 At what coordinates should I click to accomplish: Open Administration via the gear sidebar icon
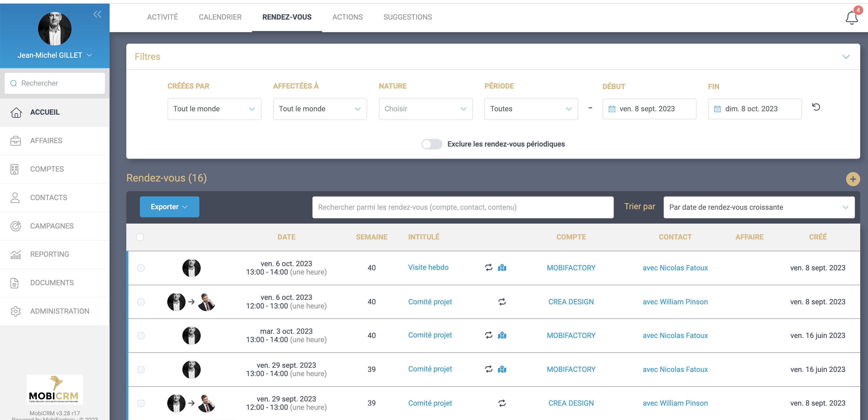pyautogui.click(x=15, y=311)
